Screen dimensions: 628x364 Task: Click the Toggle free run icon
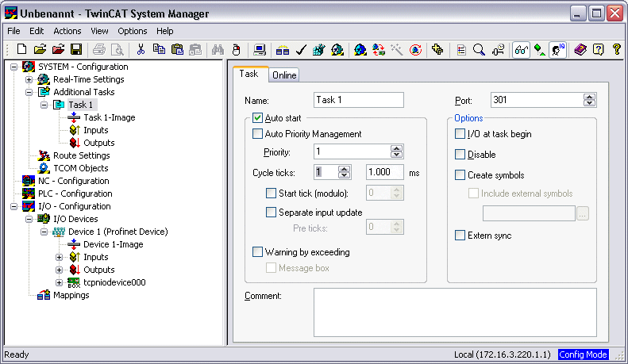[x=415, y=50]
